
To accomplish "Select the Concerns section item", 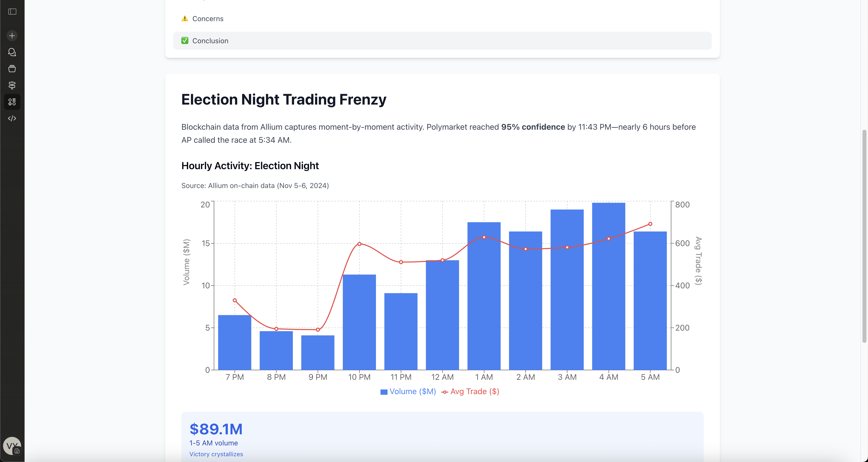I will pos(208,19).
